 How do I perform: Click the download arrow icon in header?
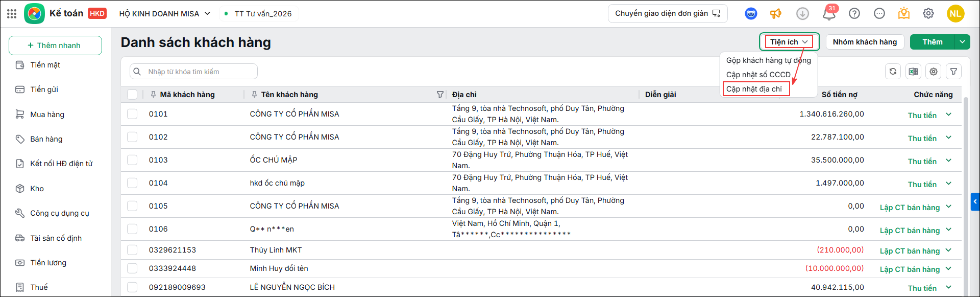(802, 14)
